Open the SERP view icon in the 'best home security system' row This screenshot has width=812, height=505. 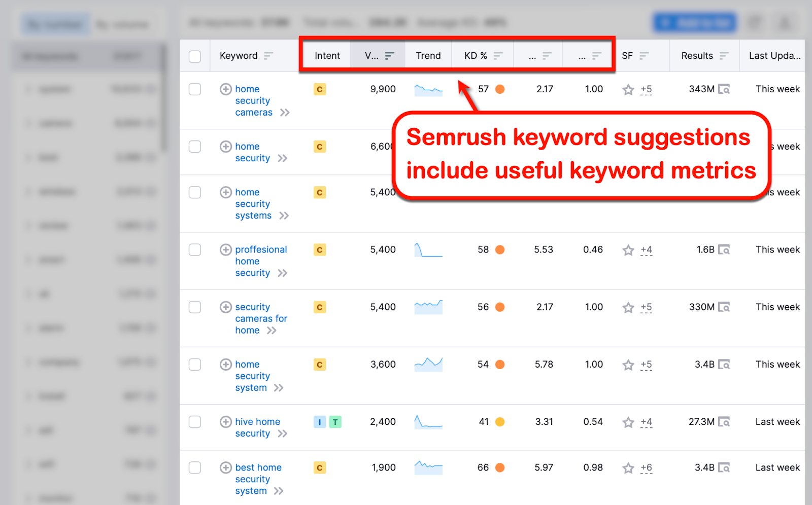[x=724, y=467]
